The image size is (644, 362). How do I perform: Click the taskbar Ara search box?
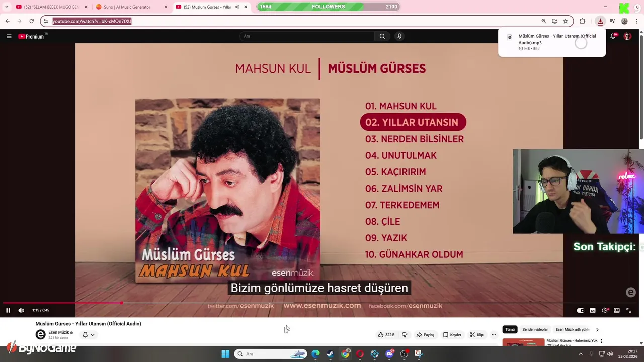(x=271, y=354)
